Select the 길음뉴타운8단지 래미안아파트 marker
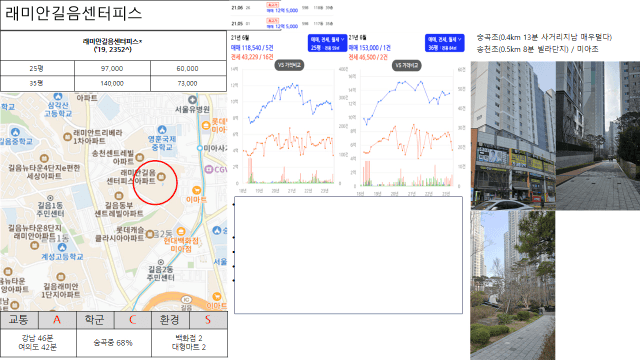This screenshot has height=360, width=640. click(x=35, y=245)
